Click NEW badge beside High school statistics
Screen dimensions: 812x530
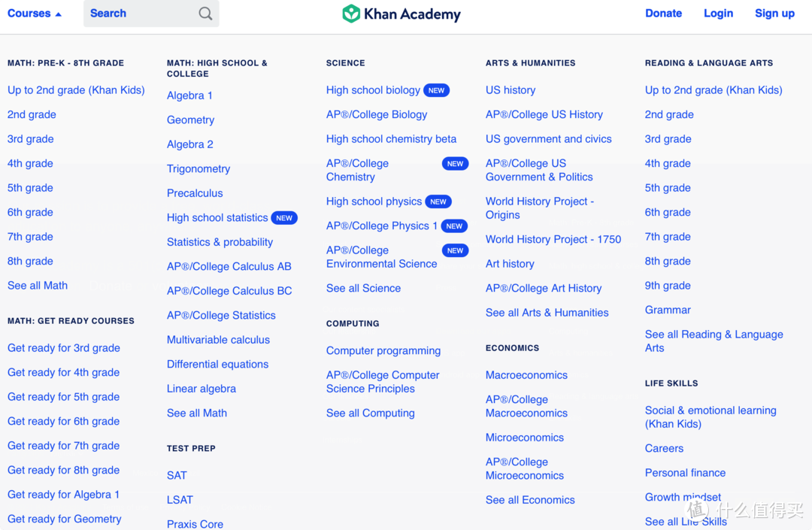pyautogui.click(x=283, y=218)
